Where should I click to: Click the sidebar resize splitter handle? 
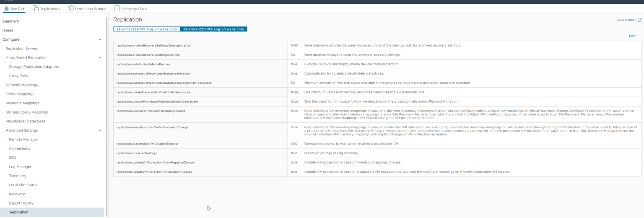(x=109, y=137)
